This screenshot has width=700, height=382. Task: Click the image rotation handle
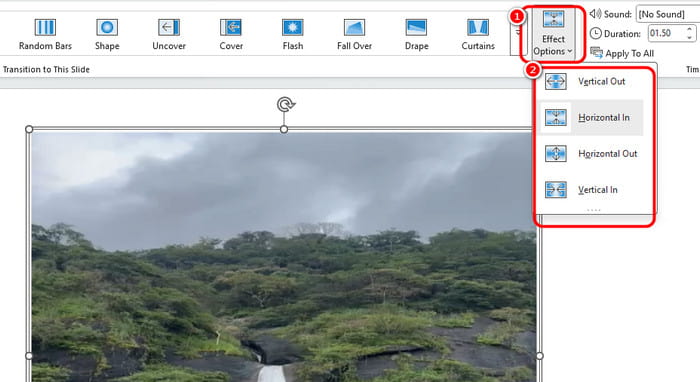click(x=285, y=105)
